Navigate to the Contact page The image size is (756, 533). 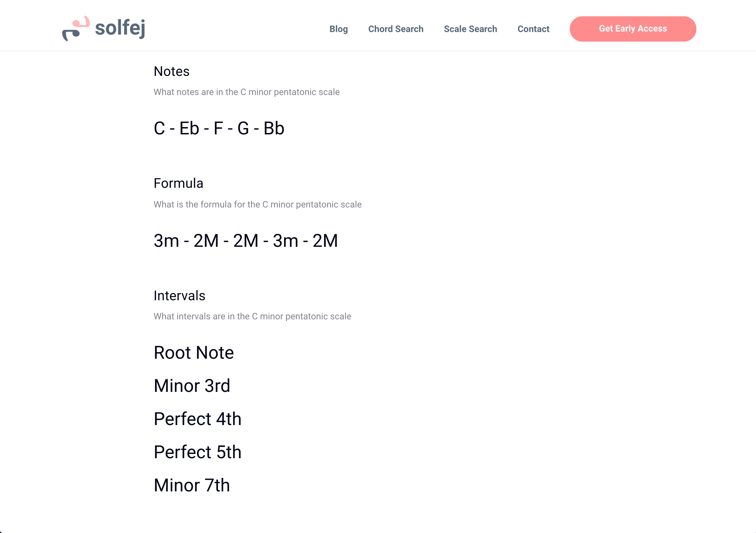(533, 29)
